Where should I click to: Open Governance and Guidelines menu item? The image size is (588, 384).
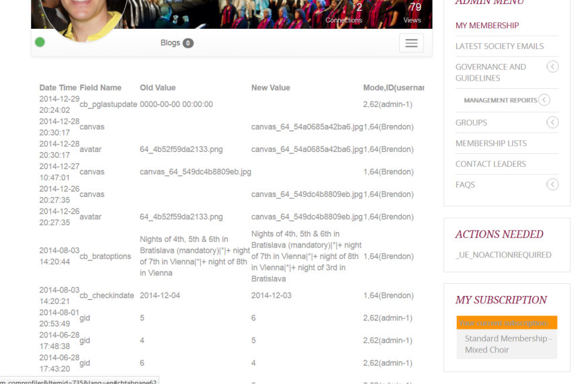491,73
